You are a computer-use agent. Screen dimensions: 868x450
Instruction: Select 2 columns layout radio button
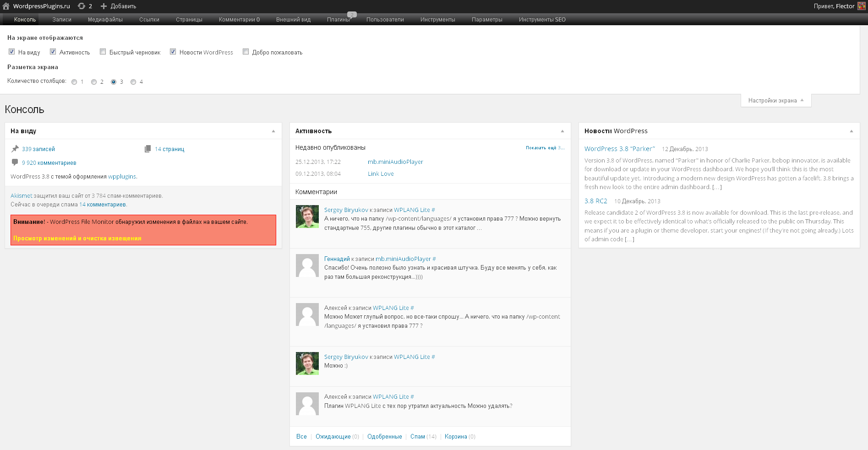point(94,82)
